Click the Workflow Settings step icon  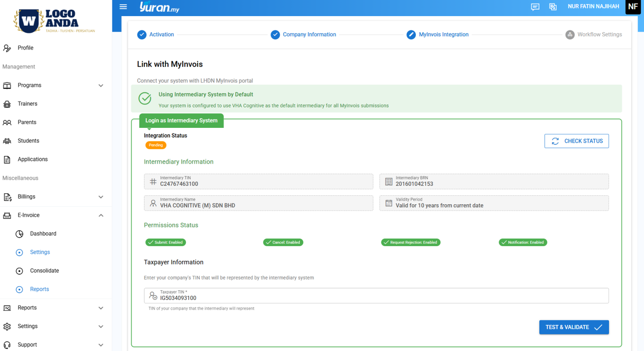pos(570,35)
